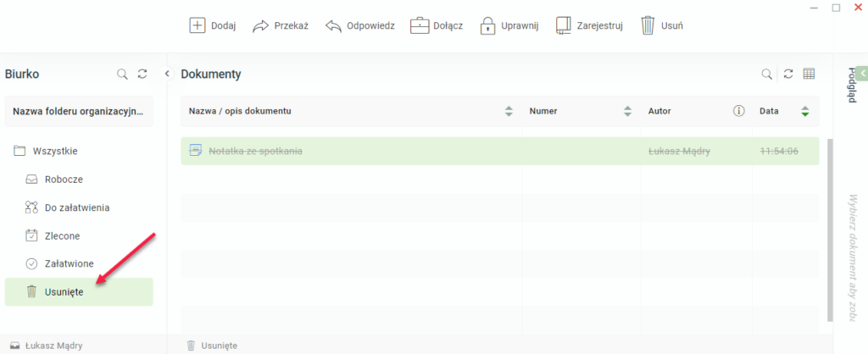Click the Odpowiedz reply button
868x354 pixels.
coord(359,26)
